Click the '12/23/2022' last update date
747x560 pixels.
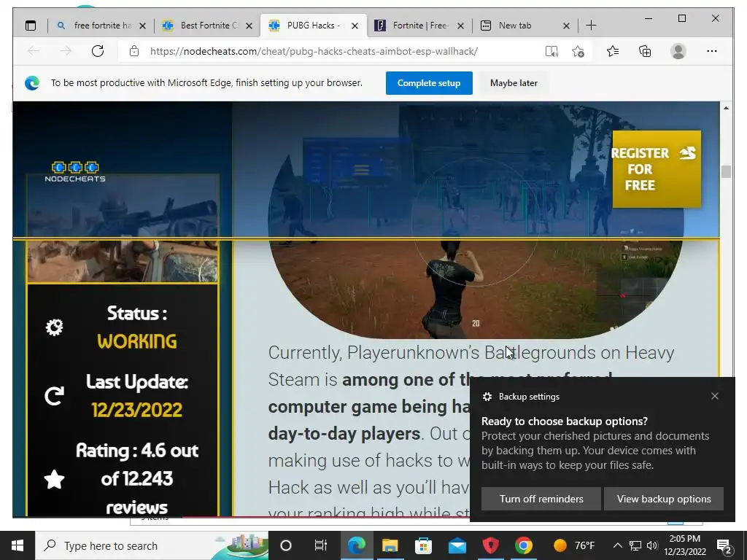coord(137,410)
